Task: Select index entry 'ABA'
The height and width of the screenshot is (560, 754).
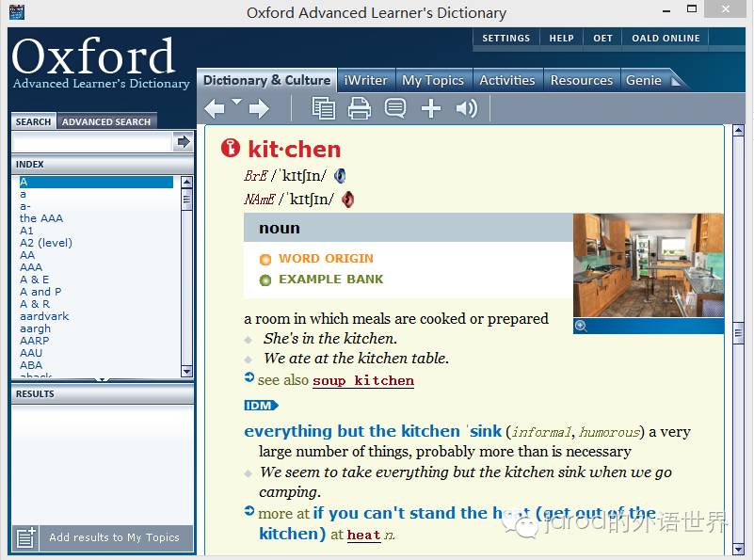Action: pos(31,365)
